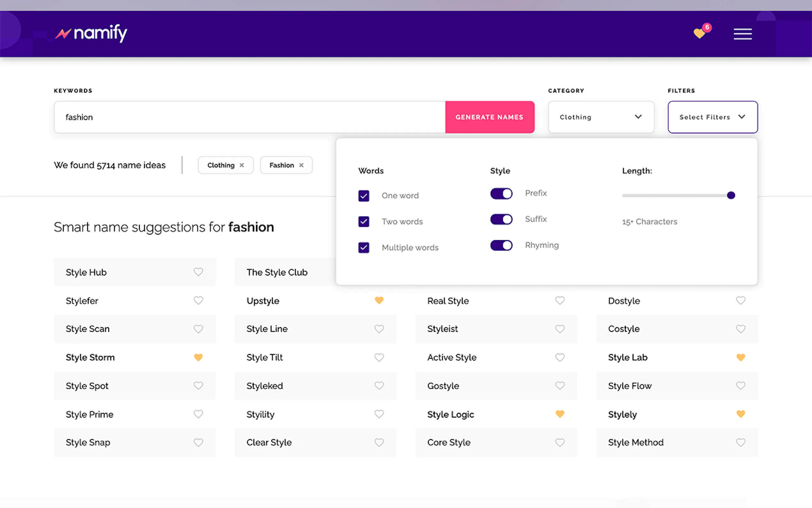The image size is (812, 508).
Task: Turn off the Rhyming toggle
Action: click(x=501, y=245)
